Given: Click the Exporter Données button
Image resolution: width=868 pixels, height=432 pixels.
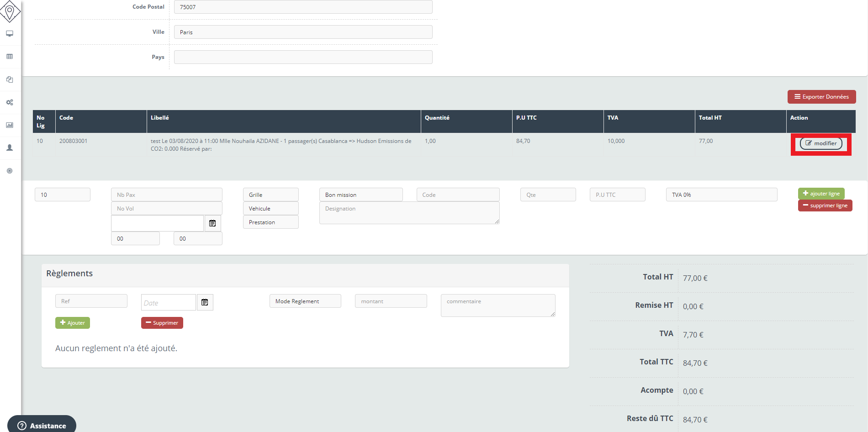Looking at the screenshot, I should [821, 97].
